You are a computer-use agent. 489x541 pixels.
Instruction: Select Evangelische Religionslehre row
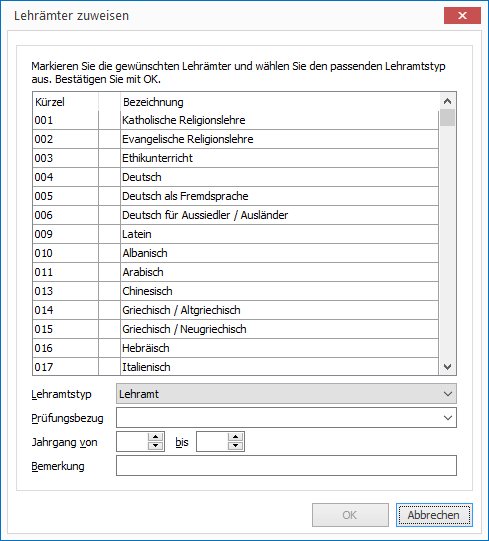coord(235,139)
